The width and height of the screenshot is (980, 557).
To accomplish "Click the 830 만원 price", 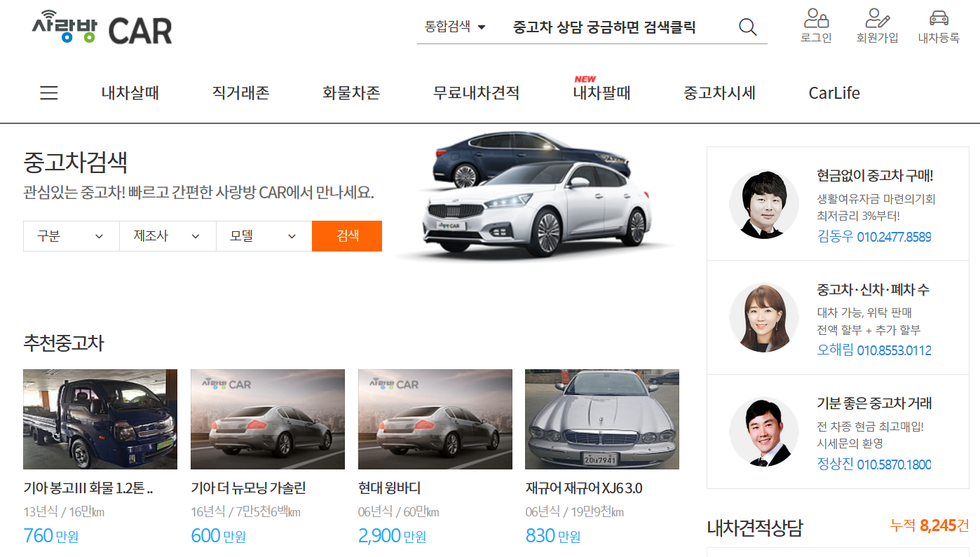I will pos(553,536).
